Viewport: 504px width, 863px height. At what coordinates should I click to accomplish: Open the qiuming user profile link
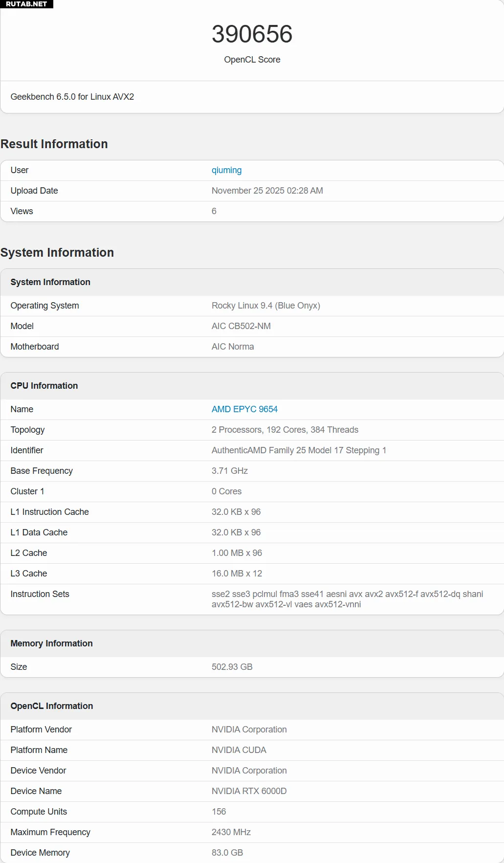coord(226,170)
